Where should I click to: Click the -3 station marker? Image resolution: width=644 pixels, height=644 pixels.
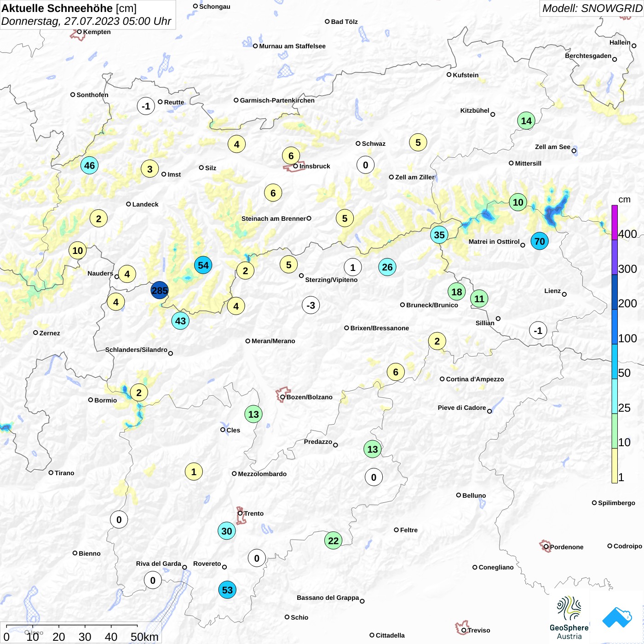[311, 305]
